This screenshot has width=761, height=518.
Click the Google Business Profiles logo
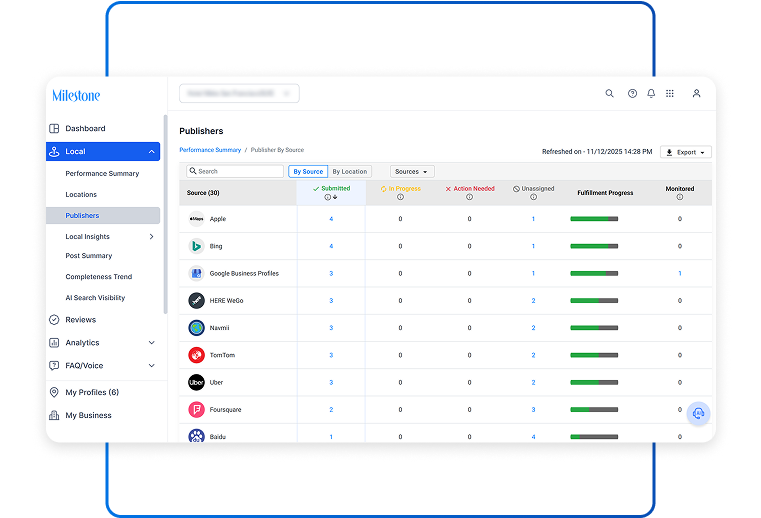(x=197, y=273)
